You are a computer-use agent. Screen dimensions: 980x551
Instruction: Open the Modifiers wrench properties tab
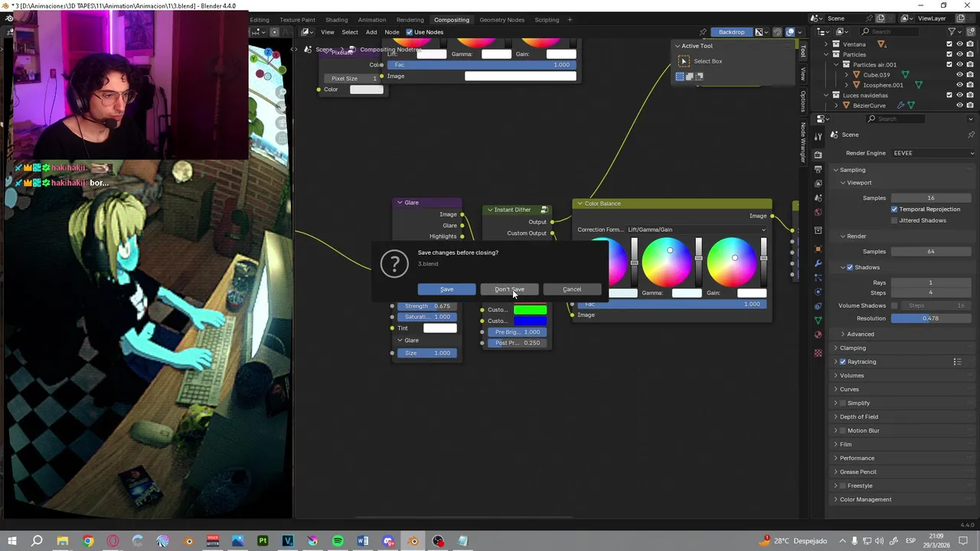tap(818, 262)
